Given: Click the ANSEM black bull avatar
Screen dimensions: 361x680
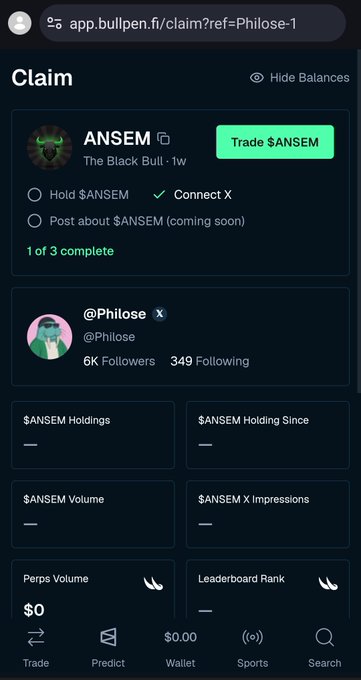Looking at the screenshot, I should (49, 147).
